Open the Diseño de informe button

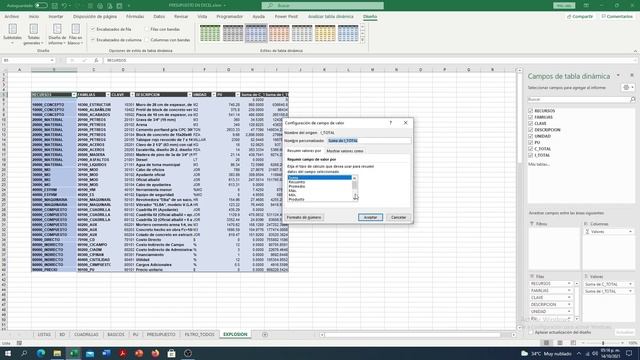tap(57, 34)
